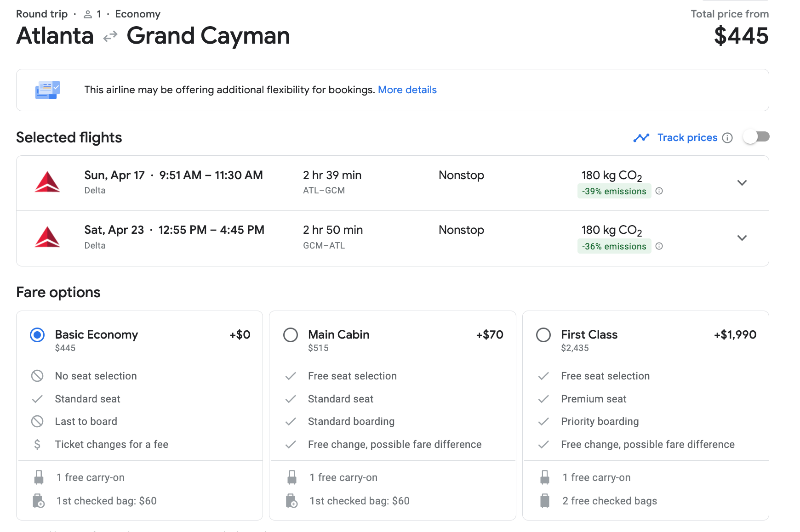Click the -36% emissions badge

click(614, 246)
